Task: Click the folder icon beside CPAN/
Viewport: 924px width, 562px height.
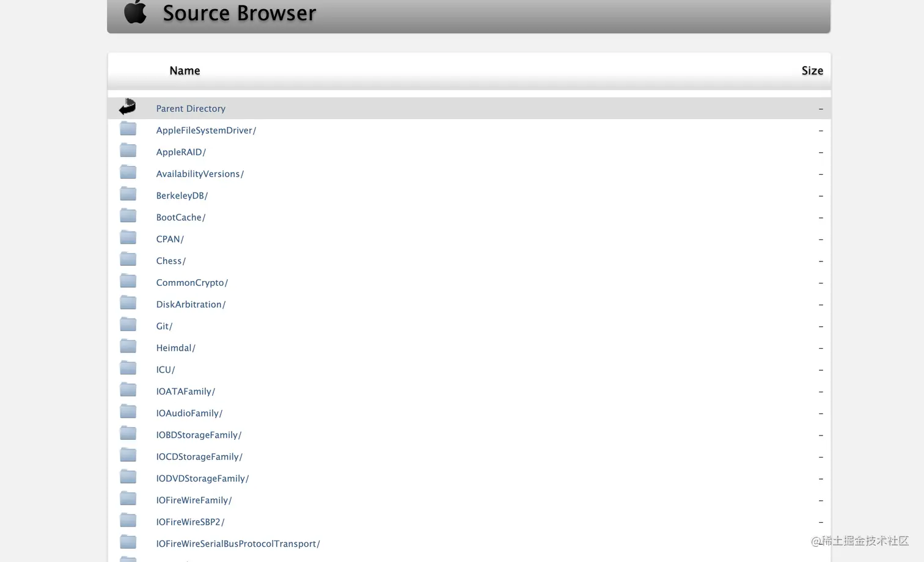Action: [128, 237]
